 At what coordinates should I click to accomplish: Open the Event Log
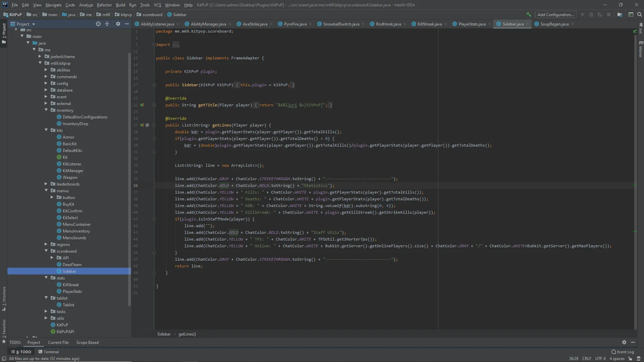tap(623, 352)
